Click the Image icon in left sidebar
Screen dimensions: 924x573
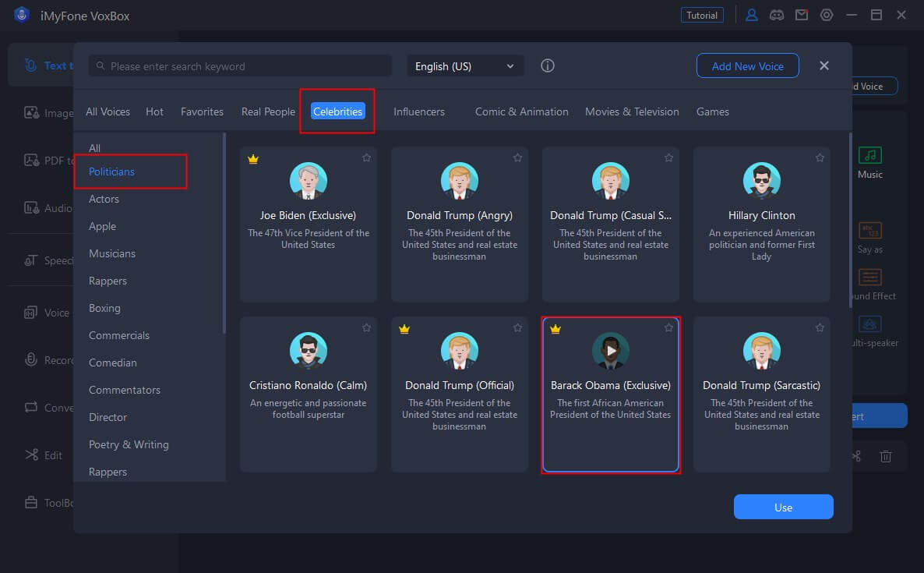coord(31,112)
